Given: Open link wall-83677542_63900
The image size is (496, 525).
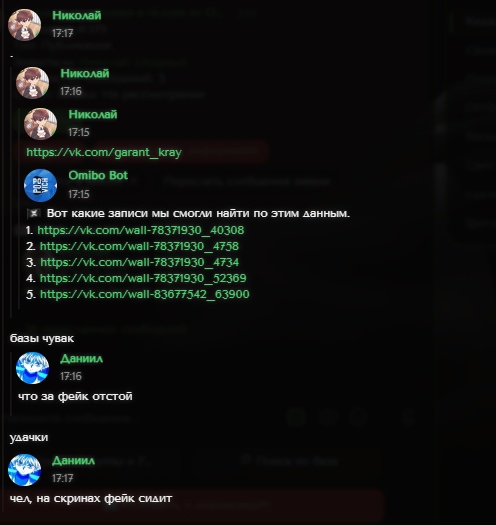Looking at the screenshot, I should [x=145, y=294].
